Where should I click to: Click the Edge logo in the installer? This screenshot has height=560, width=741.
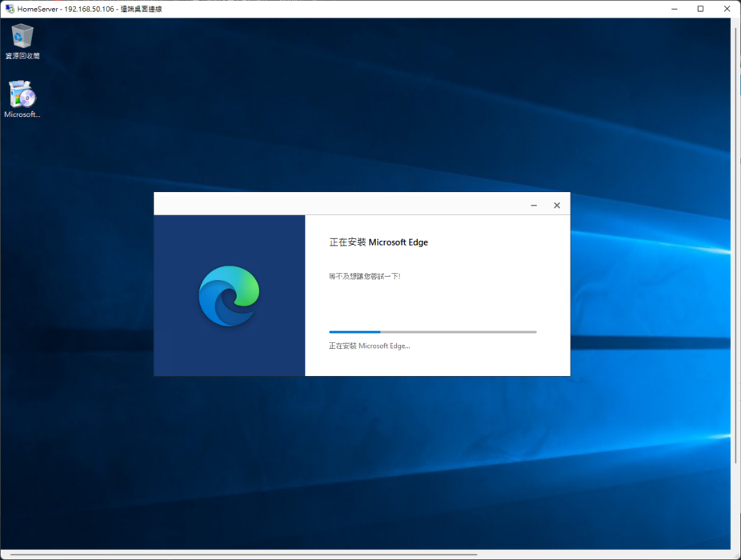(229, 296)
